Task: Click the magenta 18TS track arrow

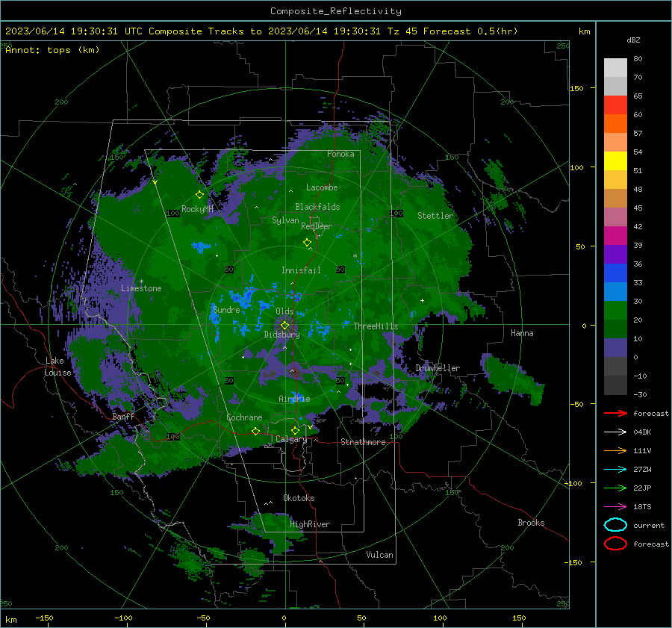Action: (x=615, y=506)
